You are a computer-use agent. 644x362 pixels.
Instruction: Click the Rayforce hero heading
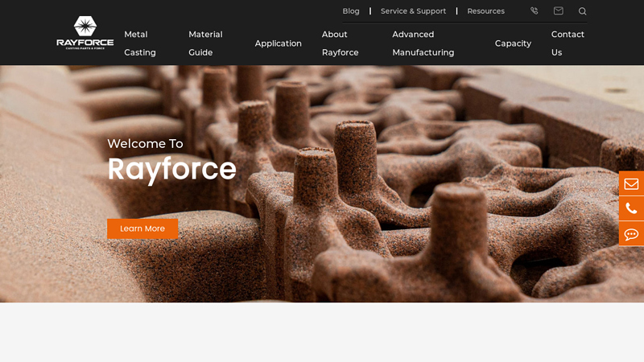pyautogui.click(x=171, y=170)
